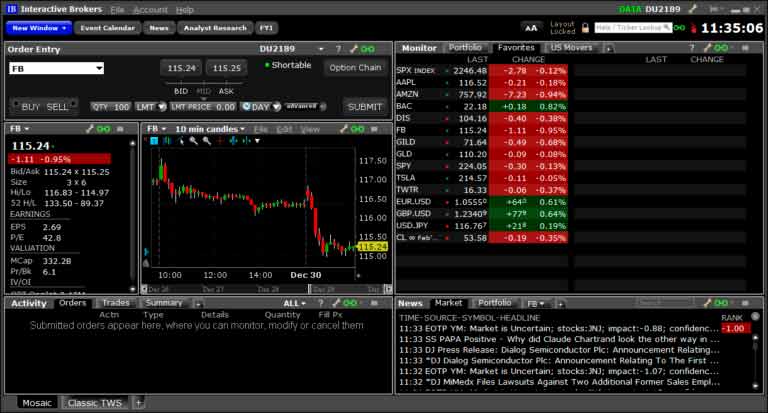Click the MID price point selector

[203, 91]
